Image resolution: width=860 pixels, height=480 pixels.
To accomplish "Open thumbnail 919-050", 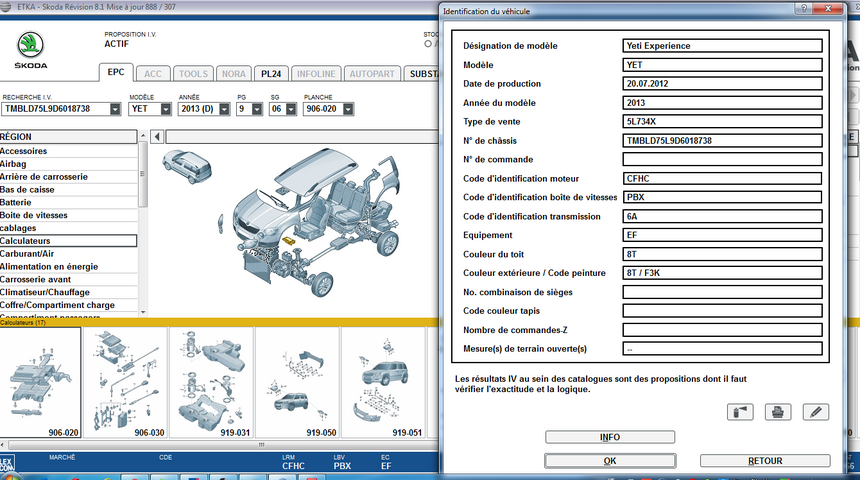I will tap(298, 382).
